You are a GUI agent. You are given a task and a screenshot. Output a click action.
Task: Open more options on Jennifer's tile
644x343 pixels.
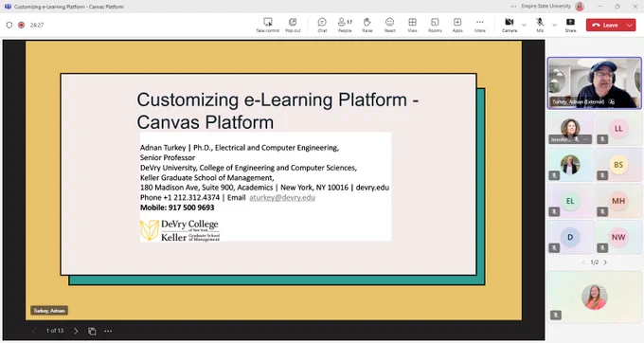click(x=585, y=139)
